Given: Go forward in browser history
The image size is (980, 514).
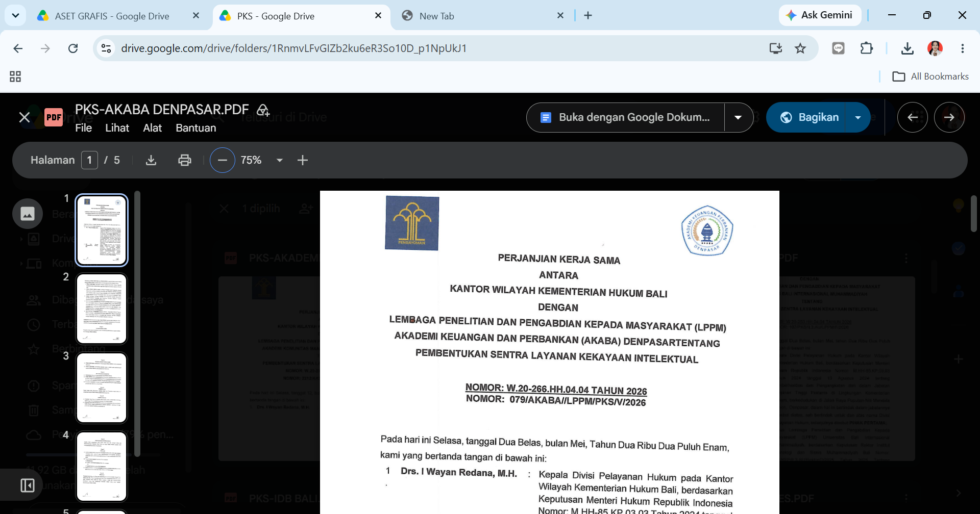Looking at the screenshot, I should tap(45, 48).
